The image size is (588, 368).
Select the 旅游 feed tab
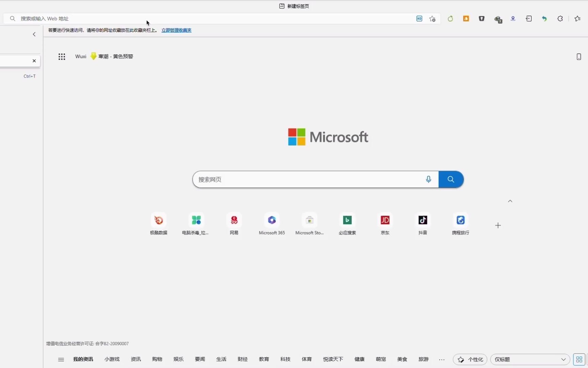[424, 359]
